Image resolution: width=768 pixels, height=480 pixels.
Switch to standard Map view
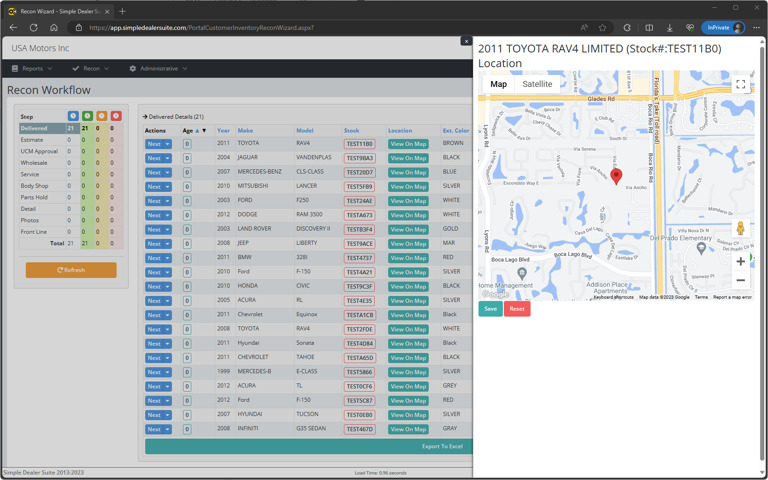pos(499,84)
